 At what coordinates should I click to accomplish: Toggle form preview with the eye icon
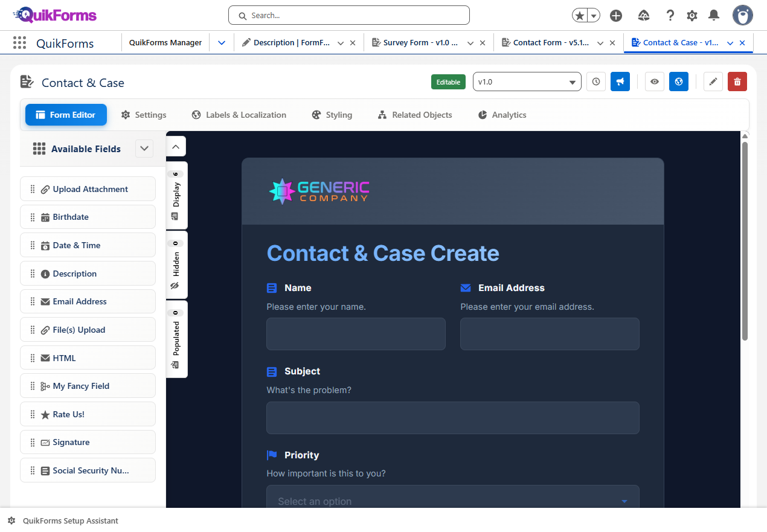pos(654,82)
